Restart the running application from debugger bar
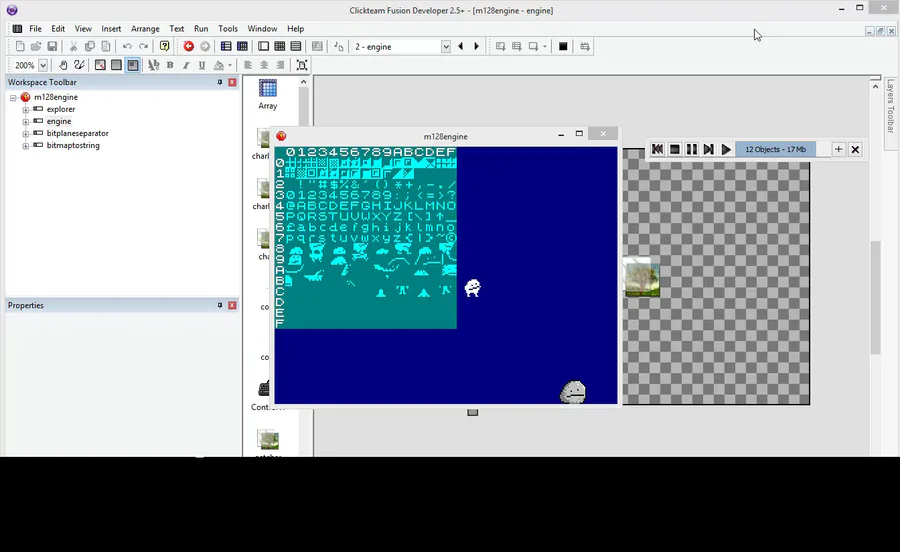900x552 pixels. [658, 149]
